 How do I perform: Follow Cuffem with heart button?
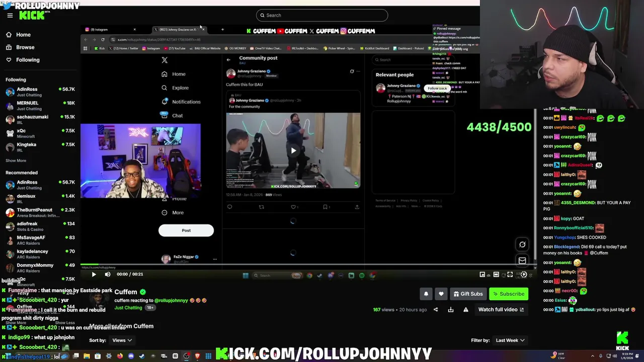[441, 294]
